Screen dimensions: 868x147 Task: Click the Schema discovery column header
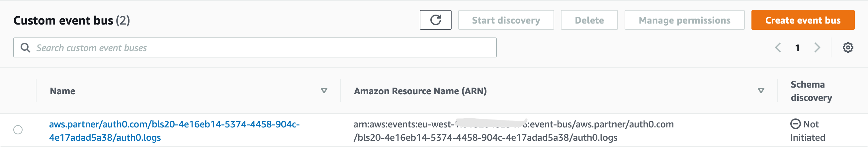(811, 91)
